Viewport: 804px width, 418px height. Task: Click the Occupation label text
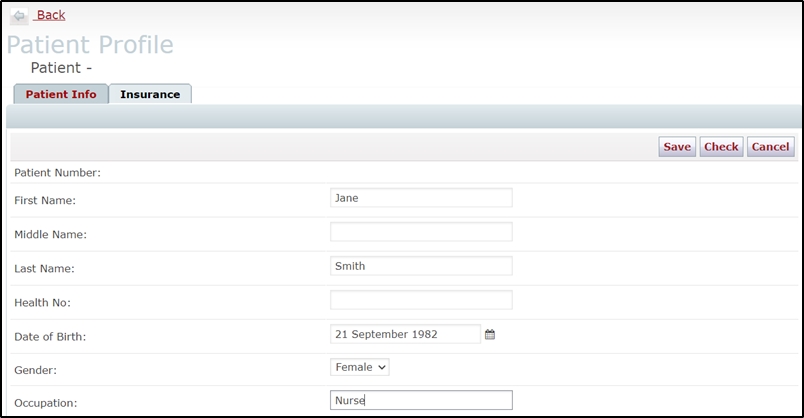click(x=46, y=403)
